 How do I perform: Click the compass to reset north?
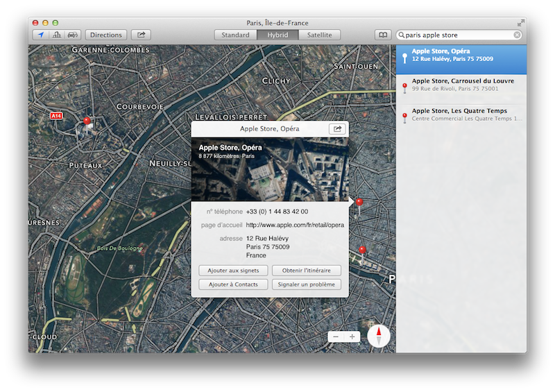coord(379,336)
